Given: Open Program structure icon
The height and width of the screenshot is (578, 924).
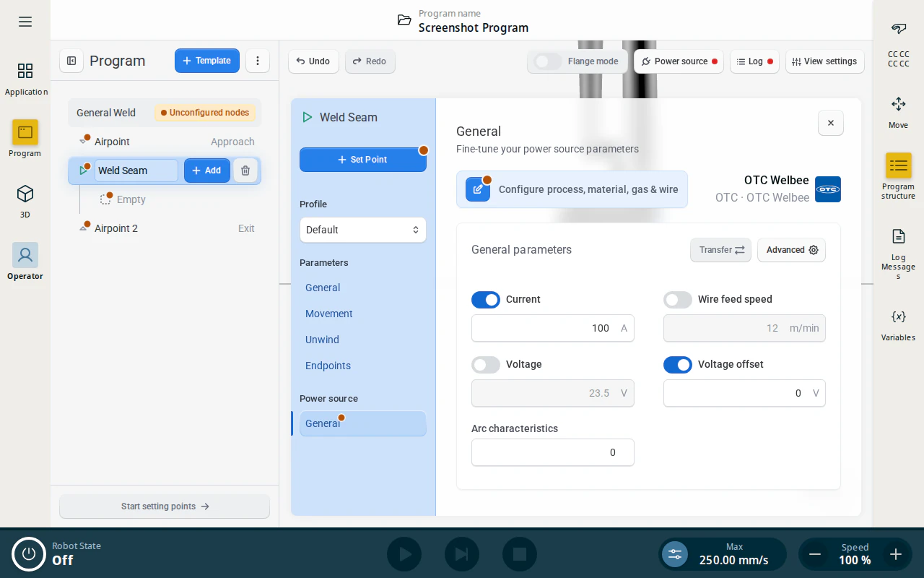Looking at the screenshot, I should click(x=899, y=165).
